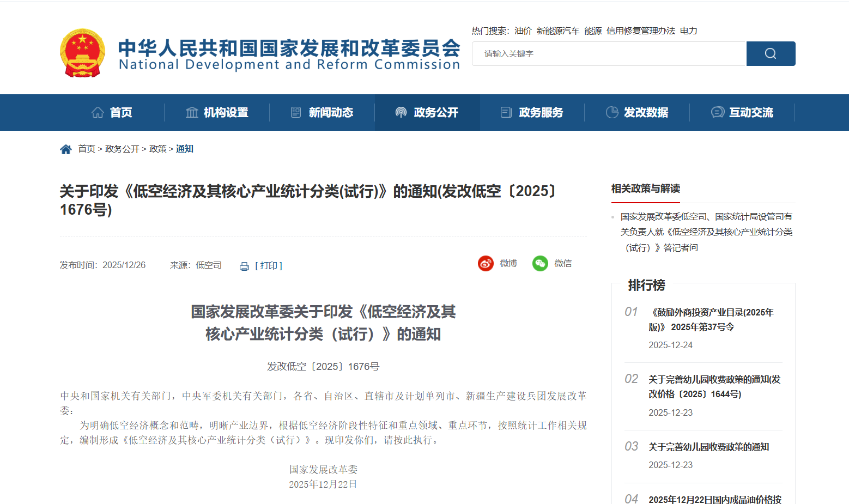Image resolution: width=849 pixels, height=504 pixels.
Task: Open ranking item 鼓励外商投资产业目录(2025年版)
Action: (712, 319)
